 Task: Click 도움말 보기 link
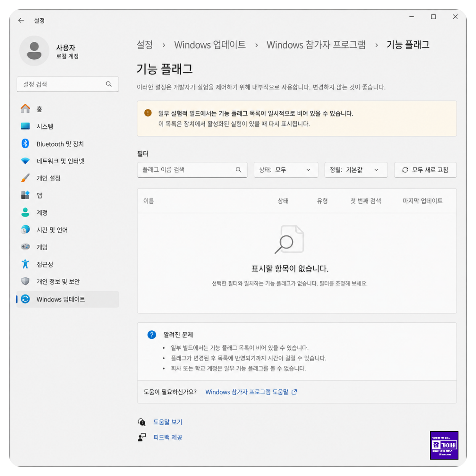[x=168, y=422]
